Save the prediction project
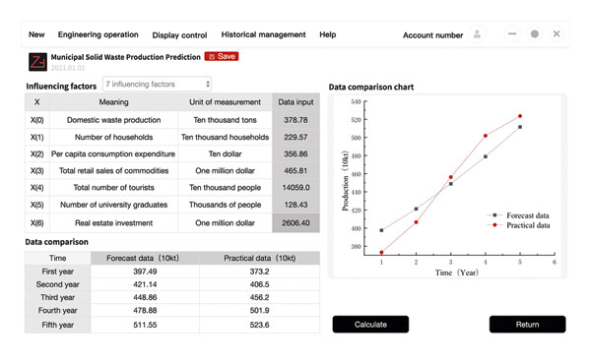This screenshot has width=591, height=364. click(x=222, y=56)
